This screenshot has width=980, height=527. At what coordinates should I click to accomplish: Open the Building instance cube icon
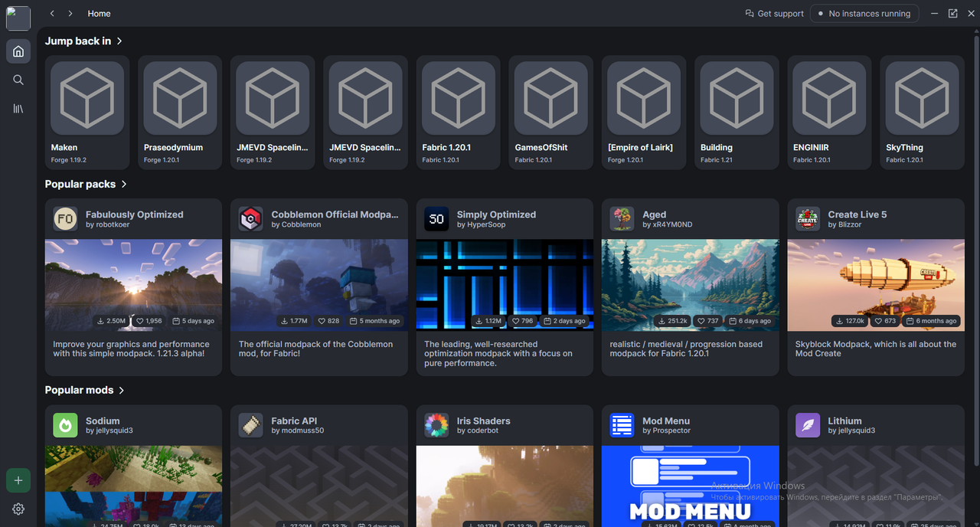pos(737,98)
